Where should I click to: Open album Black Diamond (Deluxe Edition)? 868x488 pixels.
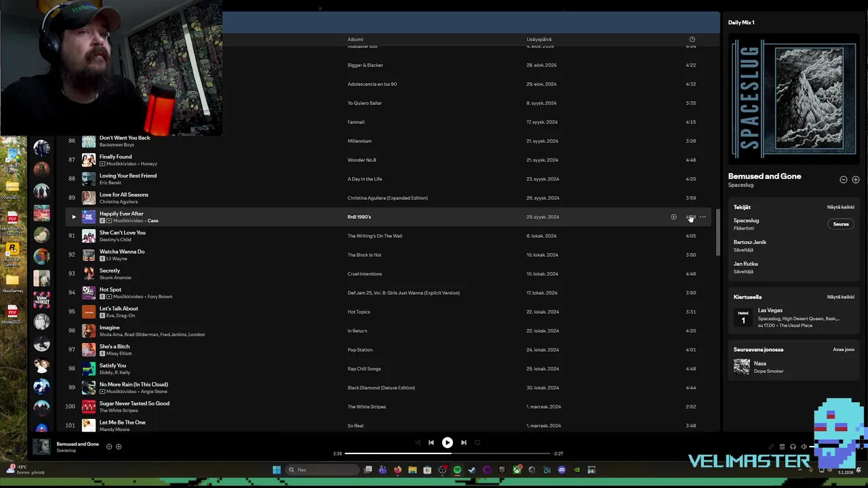pos(381,388)
